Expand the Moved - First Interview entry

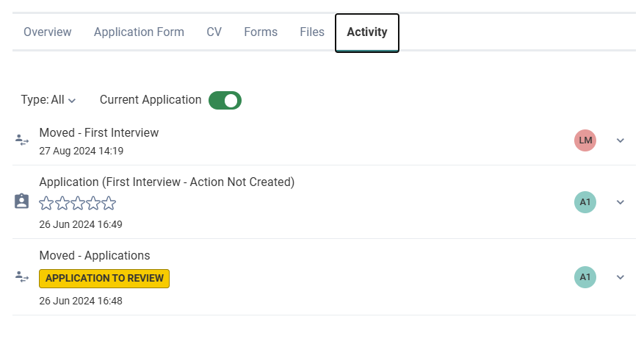(x=621, y=140)
